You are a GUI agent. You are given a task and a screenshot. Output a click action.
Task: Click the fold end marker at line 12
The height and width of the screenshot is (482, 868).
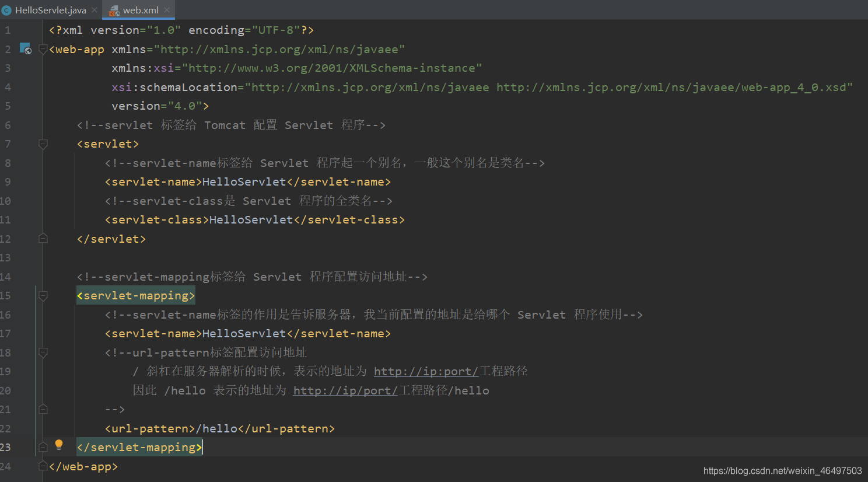coord(43,238)
